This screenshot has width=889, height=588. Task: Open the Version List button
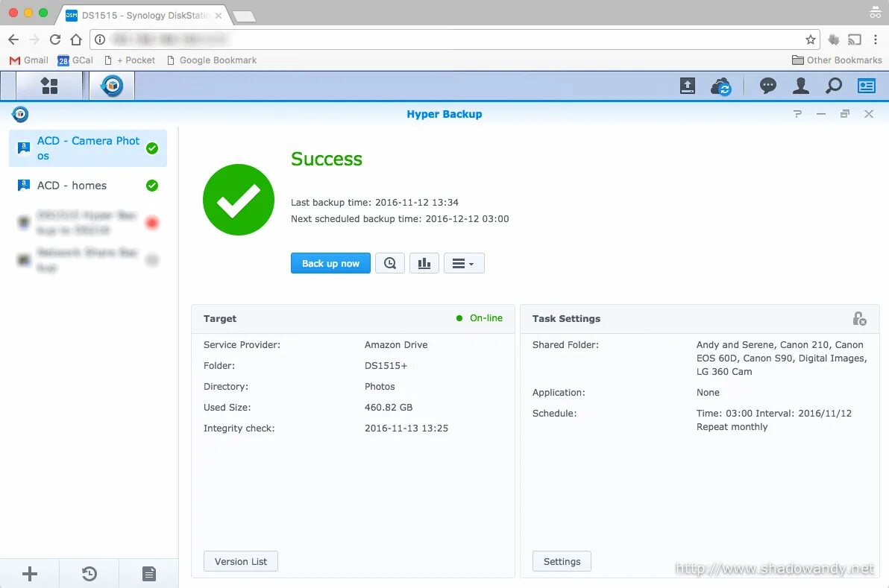coord(240,561)
